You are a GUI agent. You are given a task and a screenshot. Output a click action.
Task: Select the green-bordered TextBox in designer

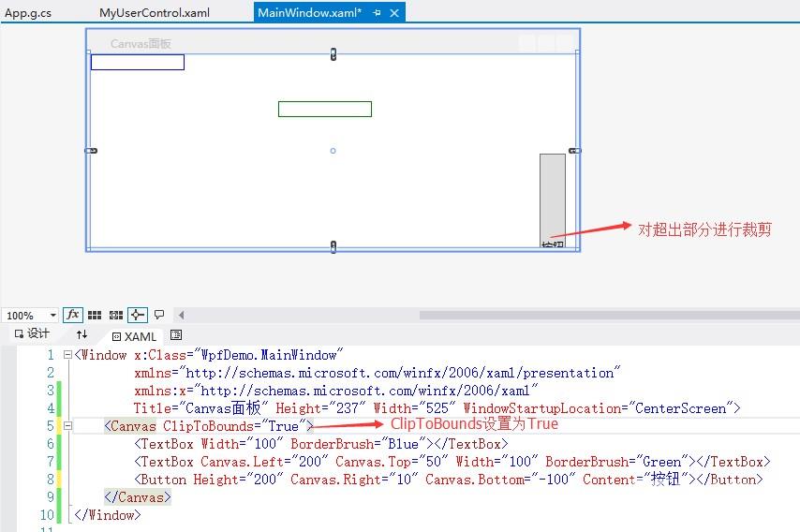click(324, 110)
